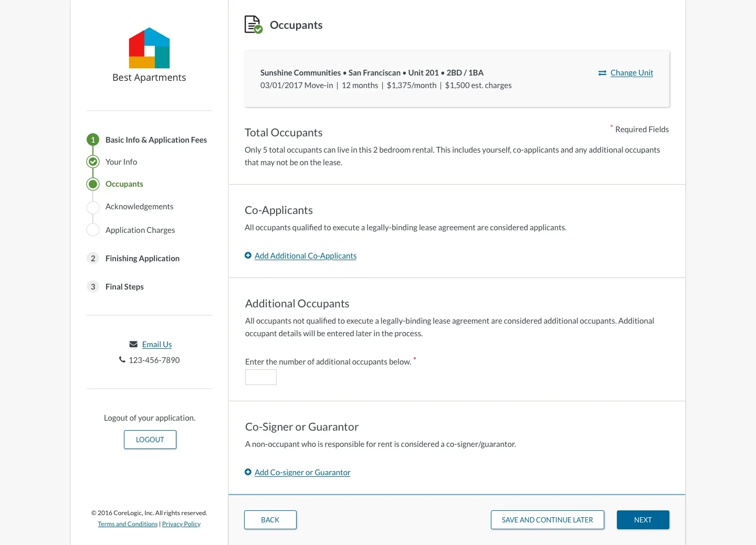
Task: Click the Email Us link
Action: [157, 344]
